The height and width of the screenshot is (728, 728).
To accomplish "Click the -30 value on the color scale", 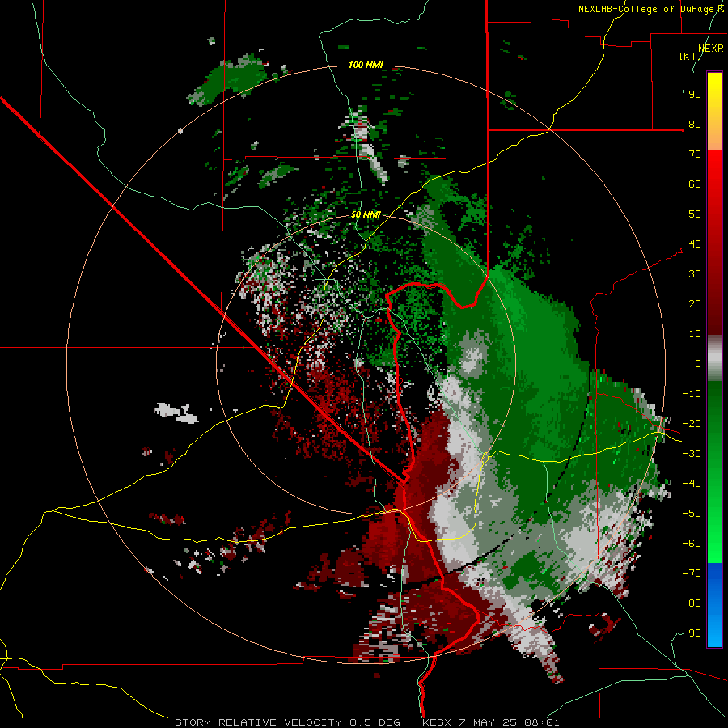I will click(692, 454).
